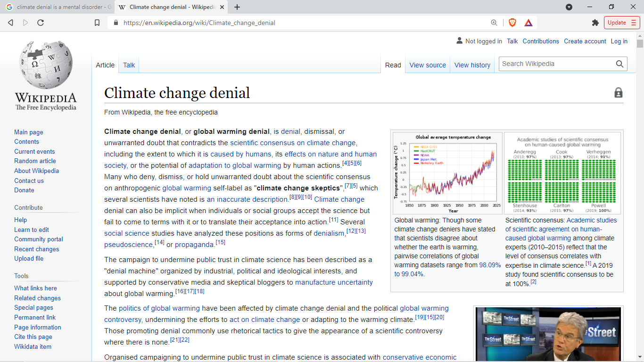This screenshot has width=644, height=362.
Task: Open the View history tab
Action: [x=472, y=65]
